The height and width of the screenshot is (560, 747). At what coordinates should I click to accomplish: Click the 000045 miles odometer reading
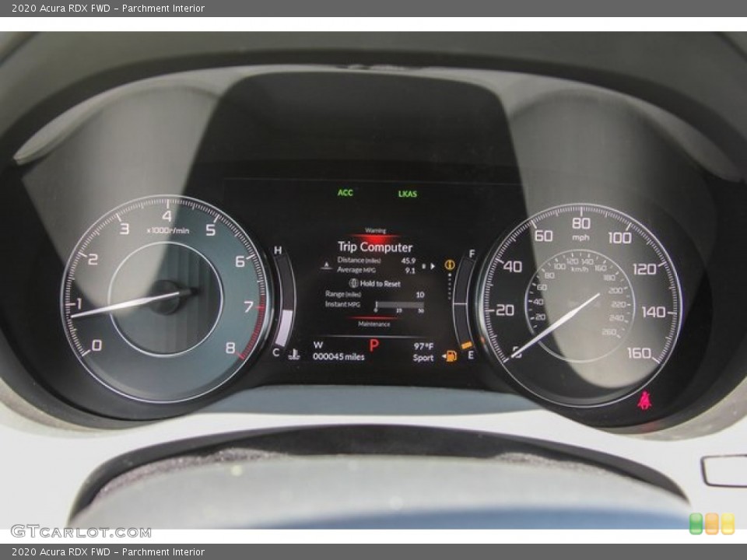point(338,357)
